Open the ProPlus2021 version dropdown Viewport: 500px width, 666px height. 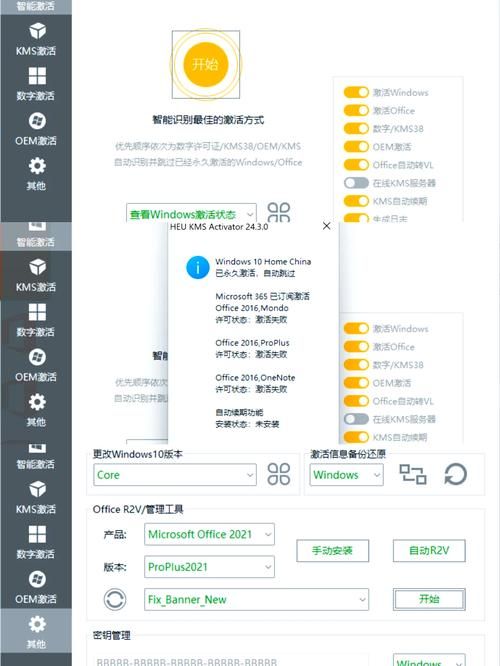(x=209, y=567)
